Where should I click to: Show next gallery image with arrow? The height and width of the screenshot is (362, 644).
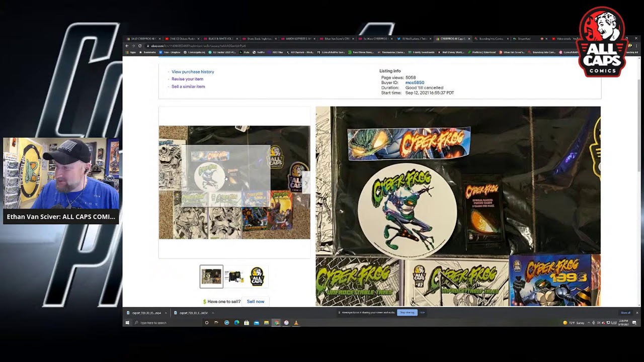pos(305,184)
